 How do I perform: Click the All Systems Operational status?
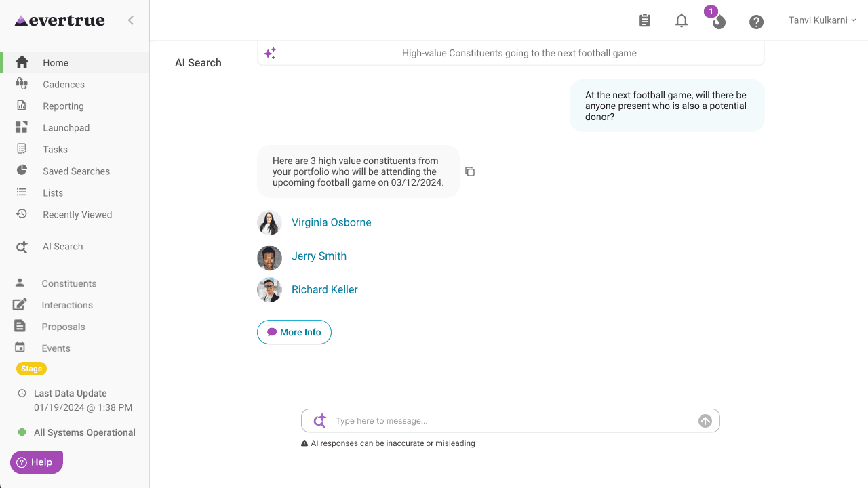[77, 432]
